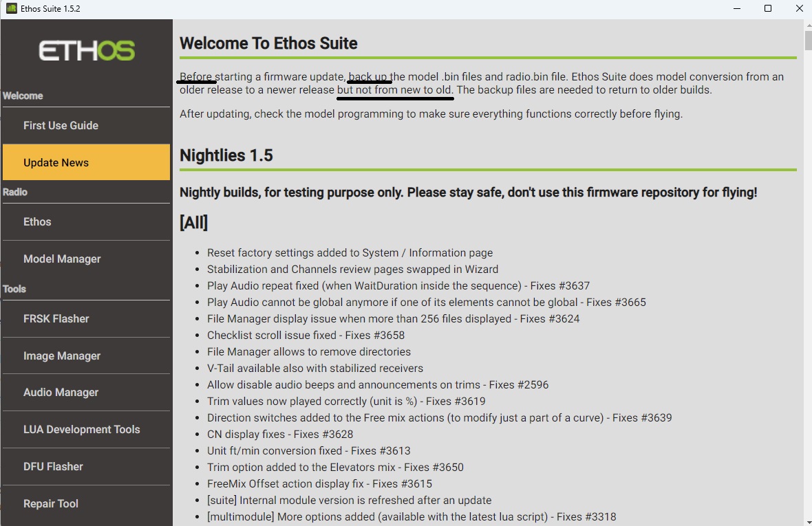
Task: Click '[multimodule] More options added' line
Action: [x=412, y=517]
